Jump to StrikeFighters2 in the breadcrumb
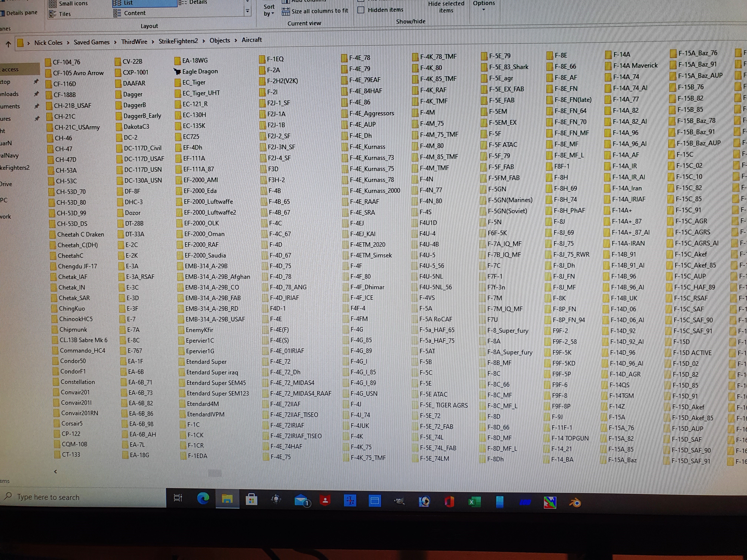The image size is (747, 560). pos(178,41)
